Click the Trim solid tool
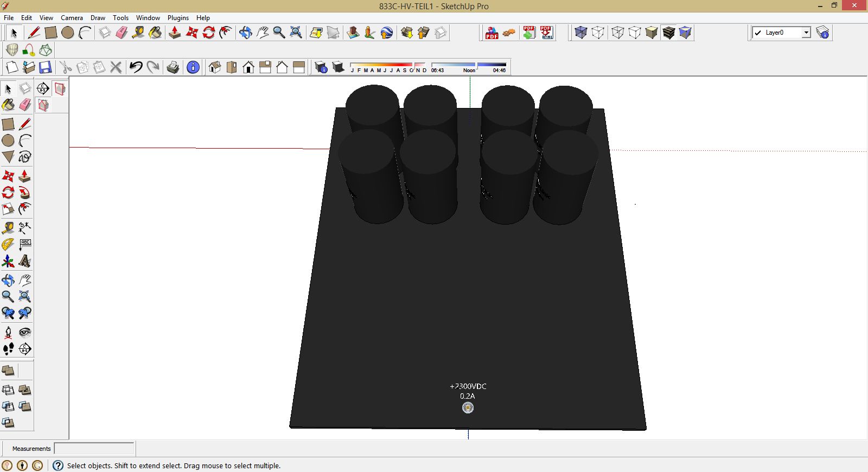 coord(25,406)
